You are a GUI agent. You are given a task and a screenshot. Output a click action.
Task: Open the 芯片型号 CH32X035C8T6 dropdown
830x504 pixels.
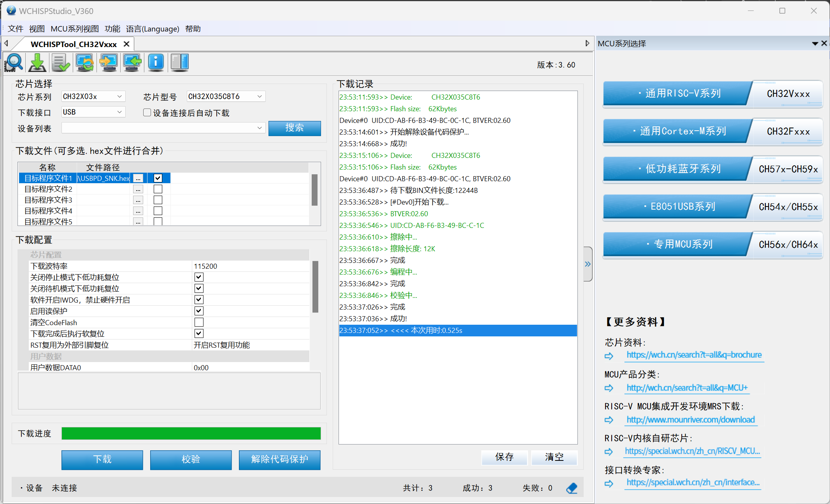pyautogui.click(x=226, y=96)
